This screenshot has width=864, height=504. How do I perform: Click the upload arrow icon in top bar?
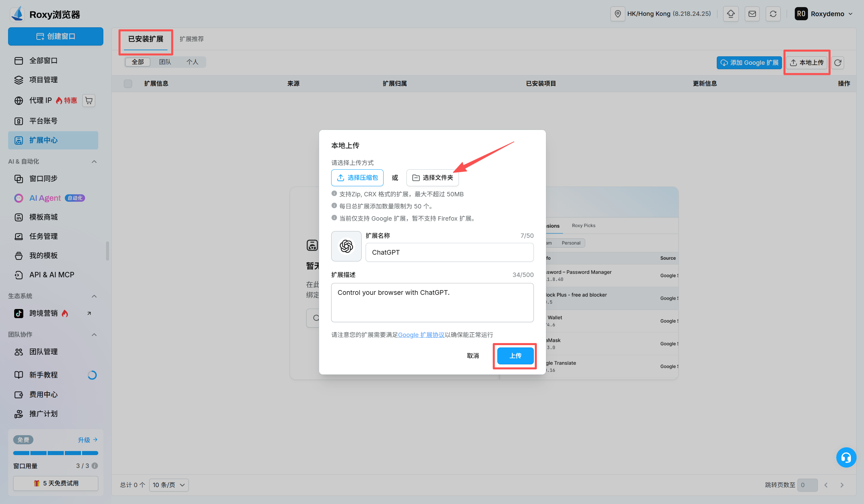pos(731,14)
